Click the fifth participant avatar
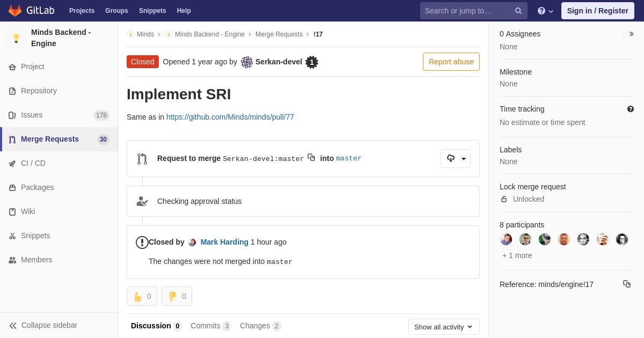This screenshot has width=644, height=338. click(x=583, y=239)
